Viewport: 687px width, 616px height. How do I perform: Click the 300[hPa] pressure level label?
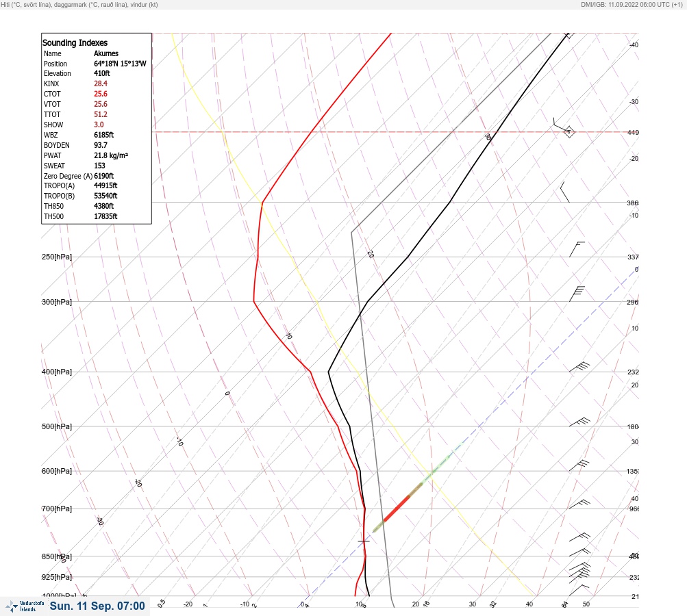pyautogui.click(x=57, y=302)
